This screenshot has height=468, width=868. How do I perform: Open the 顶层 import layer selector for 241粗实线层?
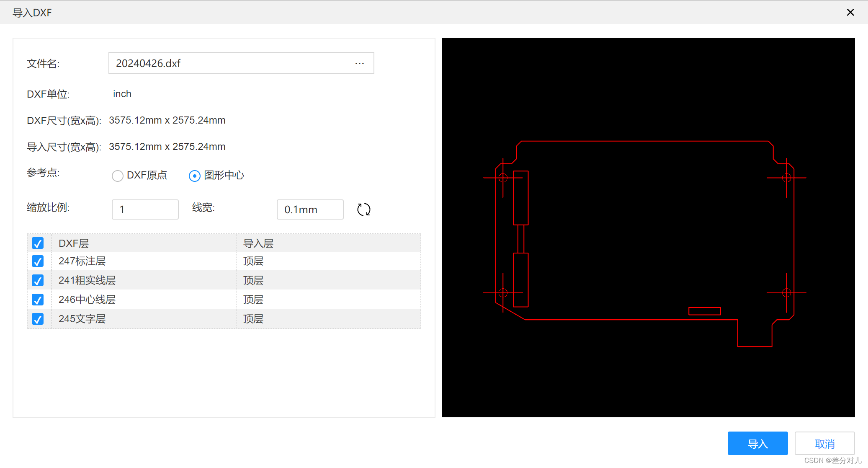[x=253, y=280]
